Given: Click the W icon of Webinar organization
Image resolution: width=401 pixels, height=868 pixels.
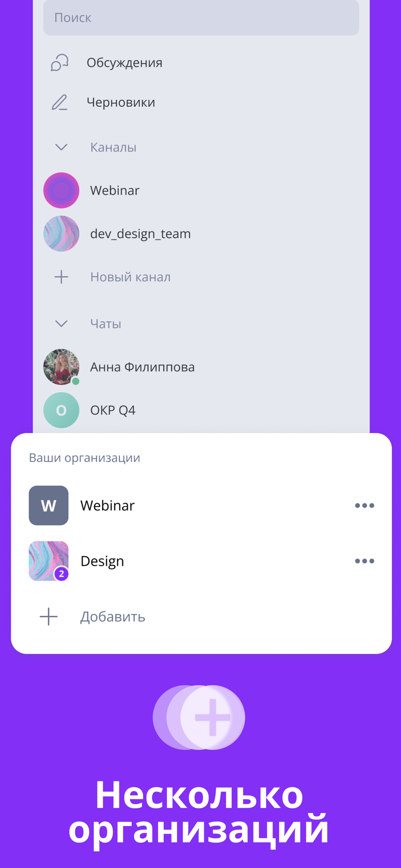Looking at the screenshot, I should click(49, 506).
